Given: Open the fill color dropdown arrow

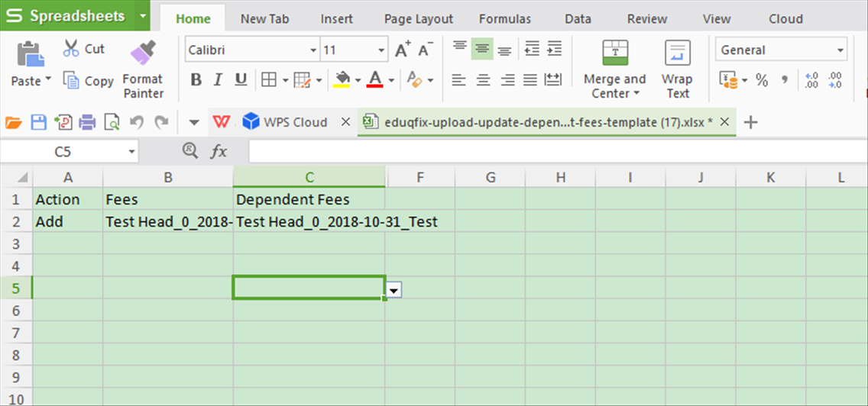Looking at the screenshot, I should [x=358, y=81].
